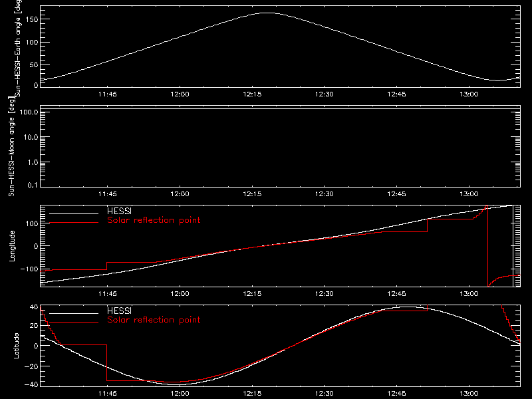Click 11:45 label under Earth angle plot
This screenshot has width=532, height=399.
108,94
